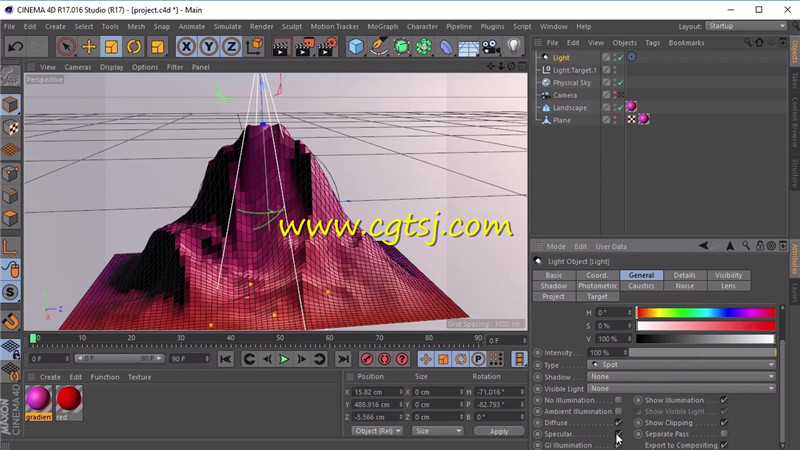Click the keyframe selection question-mark icon
The width and height of the screenshot is (800, 450).
pos(402,359)
